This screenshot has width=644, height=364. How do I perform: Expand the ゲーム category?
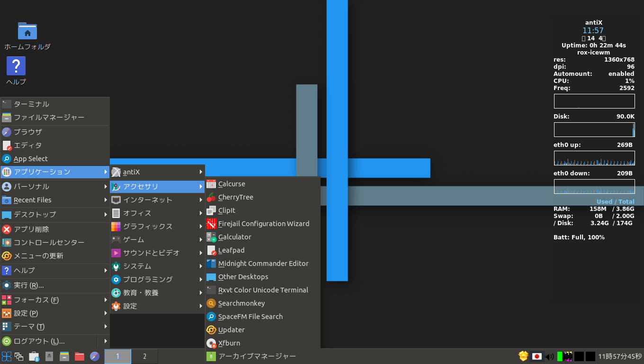(x=157, y=240)
